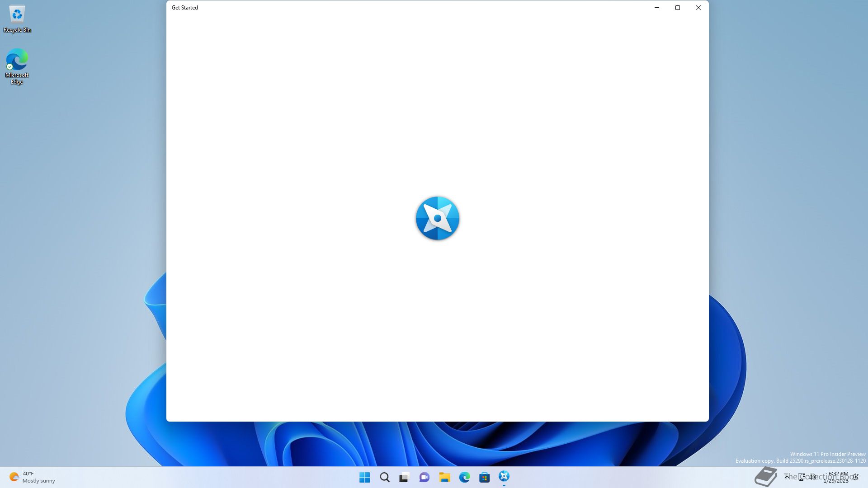Viewport: 868px width, 488px height.
Task: Select the Get Started taskbar icon
Action: click(x=504, y=476)
